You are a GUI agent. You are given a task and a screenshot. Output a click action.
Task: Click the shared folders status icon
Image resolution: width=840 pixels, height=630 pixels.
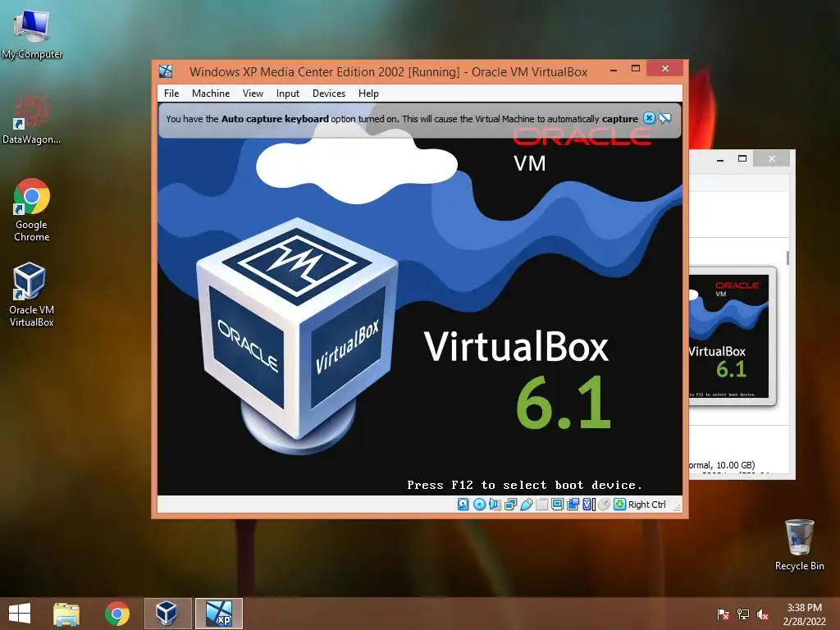pos(541,504)
